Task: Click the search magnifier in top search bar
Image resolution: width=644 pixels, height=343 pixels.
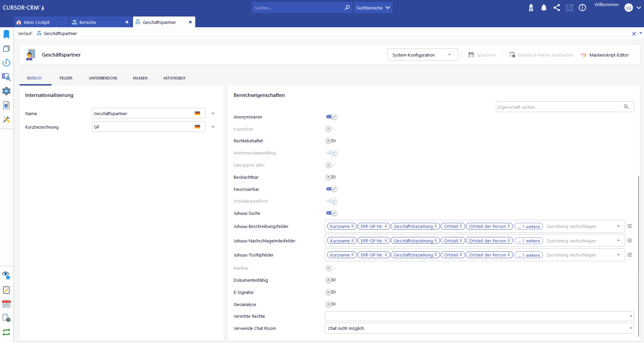Action: [347, 7]
